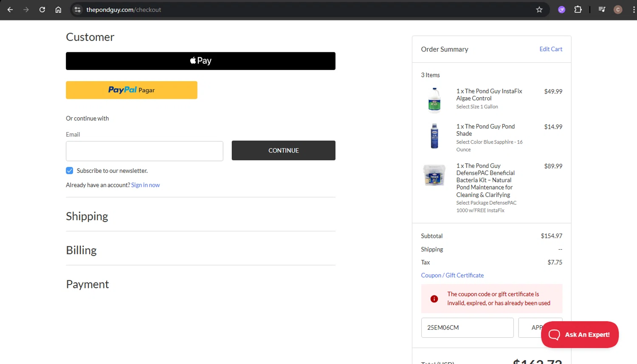Select the '1 x The Pond Guy Pond Shade' text

485,130
